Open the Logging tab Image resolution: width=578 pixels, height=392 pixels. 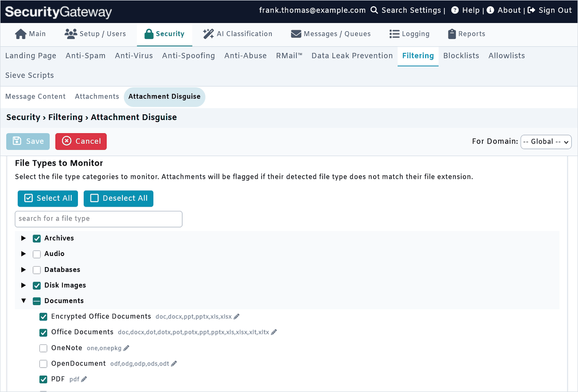(409, 34)
